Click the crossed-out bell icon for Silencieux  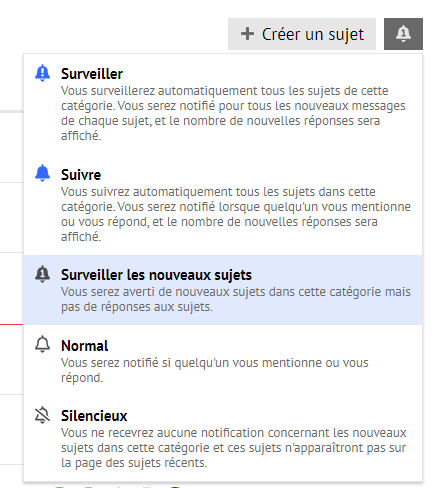tap(42, 415)
